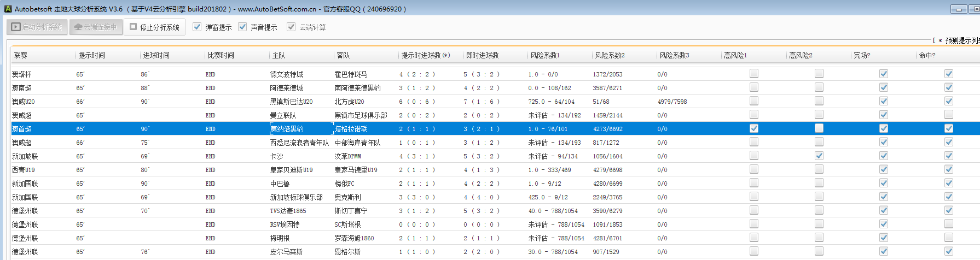Screen dimensions: 980x260
Task: Check 命中? box in the 曼立联队 row
Action: [x=948, y=115]
